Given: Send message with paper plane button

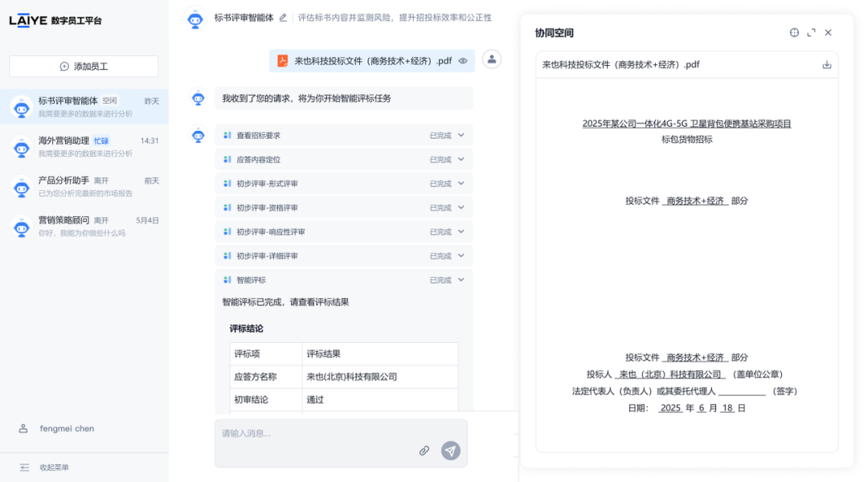Looking at the screenshot, I should pyautogui.click(x=451, y=451).
